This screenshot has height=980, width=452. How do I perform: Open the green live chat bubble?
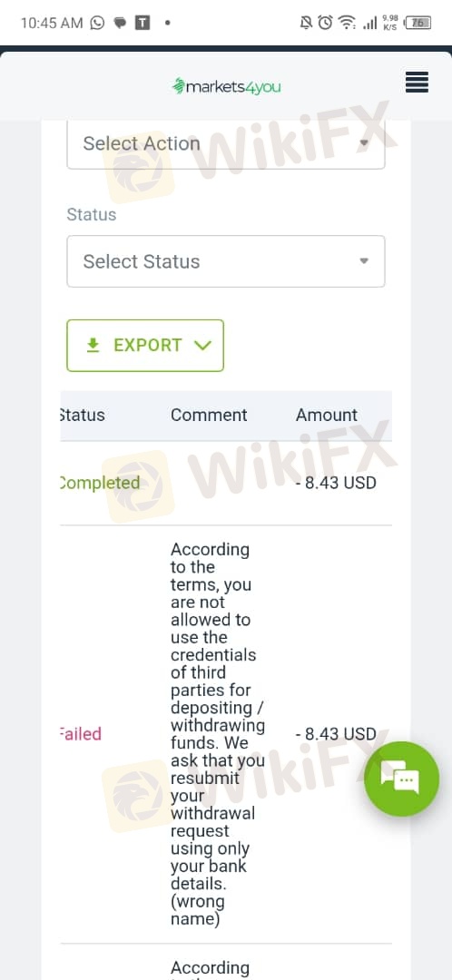point(402,779)
